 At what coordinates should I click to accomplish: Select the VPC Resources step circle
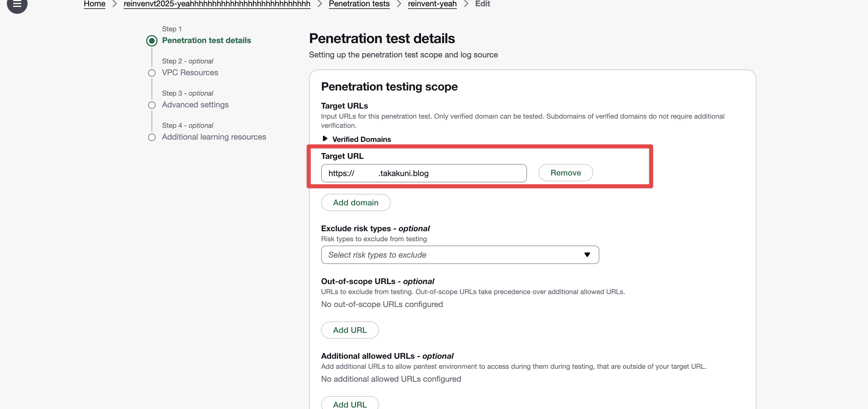point(152,73)
